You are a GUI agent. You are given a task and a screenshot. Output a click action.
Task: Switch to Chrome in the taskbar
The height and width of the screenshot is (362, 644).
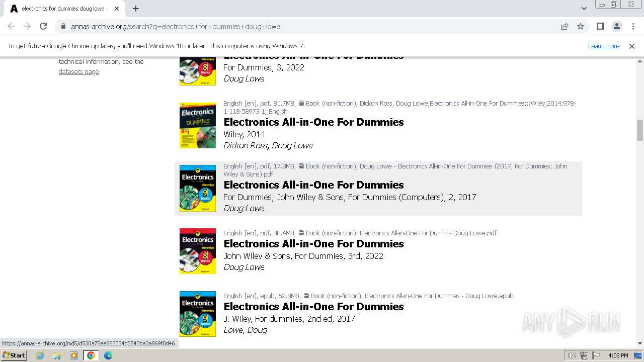[x=91, y=355]
